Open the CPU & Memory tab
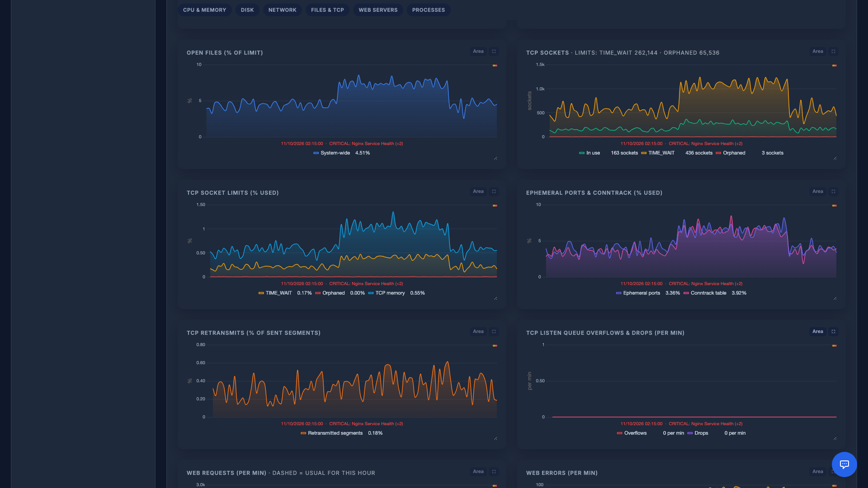 tap(204, 10)
